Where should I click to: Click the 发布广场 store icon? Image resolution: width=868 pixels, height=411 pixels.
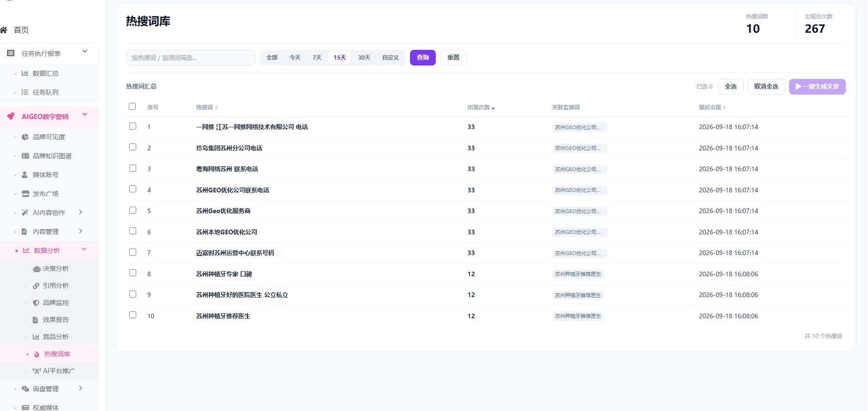(x=25, y=194)
